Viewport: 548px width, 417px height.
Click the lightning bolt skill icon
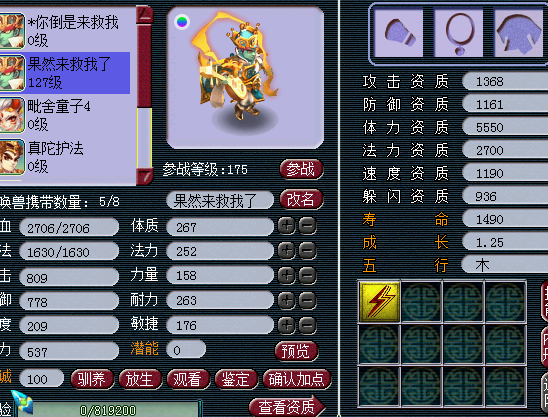click(380, 301)
